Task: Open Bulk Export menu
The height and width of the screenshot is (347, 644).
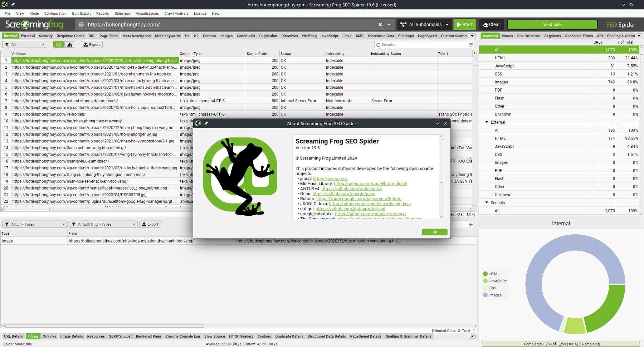Action: coord(81,14)
